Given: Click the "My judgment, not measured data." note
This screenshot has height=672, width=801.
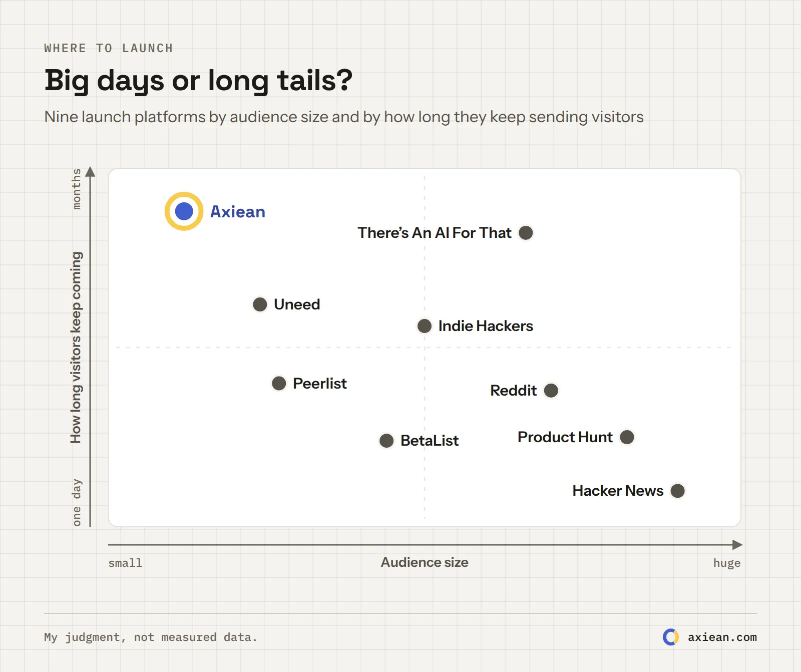Looking at the screenshot, I should (151, 637).
